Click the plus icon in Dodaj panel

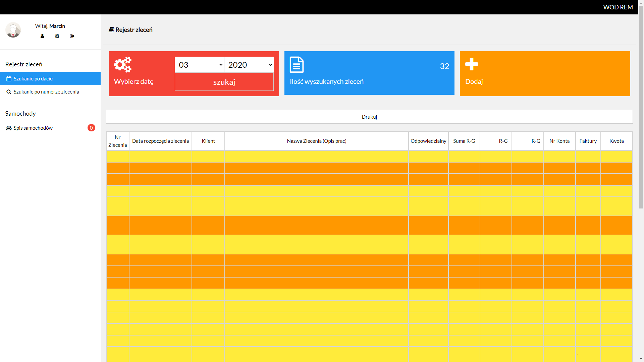click(472, 64)
